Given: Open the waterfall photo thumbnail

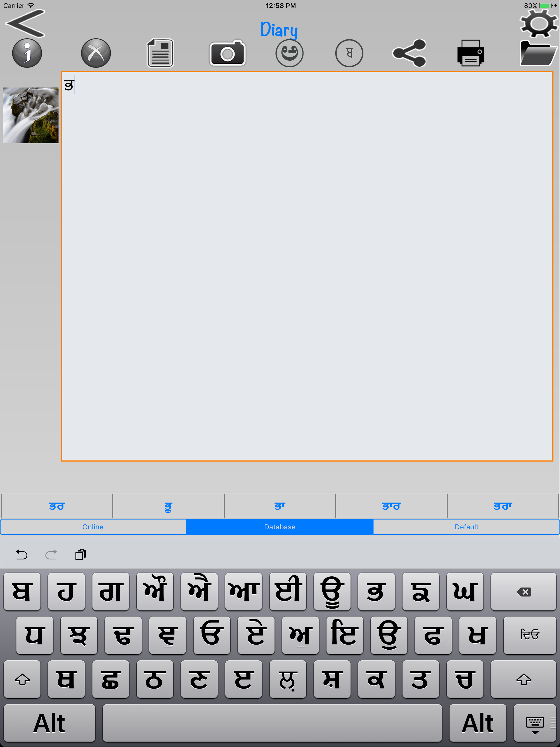Looking at the screenshot, I should click(x=30, y=115).
